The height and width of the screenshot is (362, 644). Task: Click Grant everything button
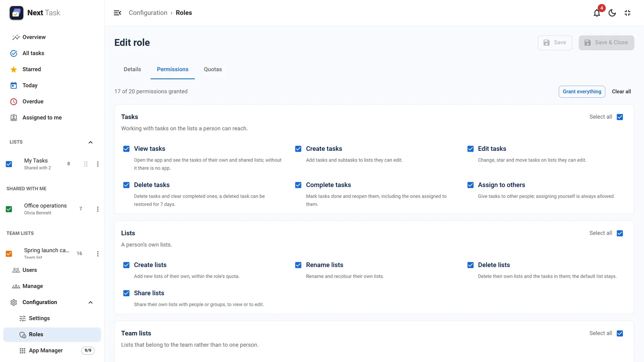pos(582,92)
